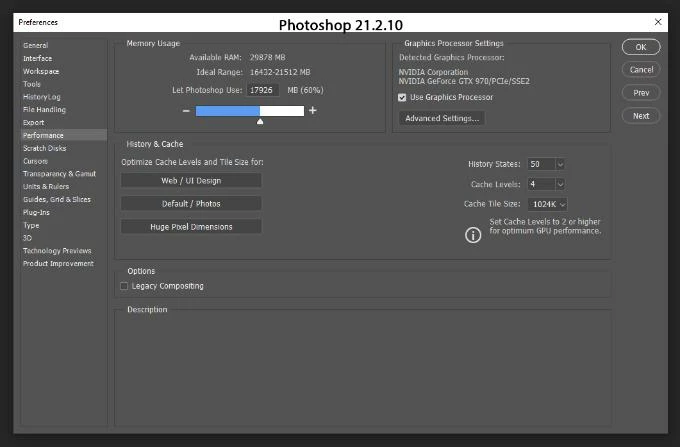Go to previous preferences page with Prev
Screen dimensions: 680x447
click(641, 93)
